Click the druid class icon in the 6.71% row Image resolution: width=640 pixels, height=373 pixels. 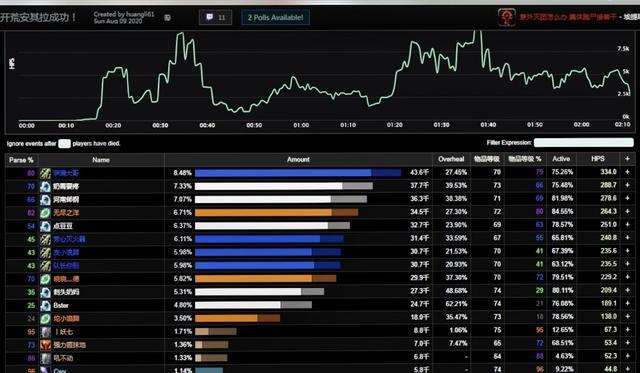(x=45, y=213)
